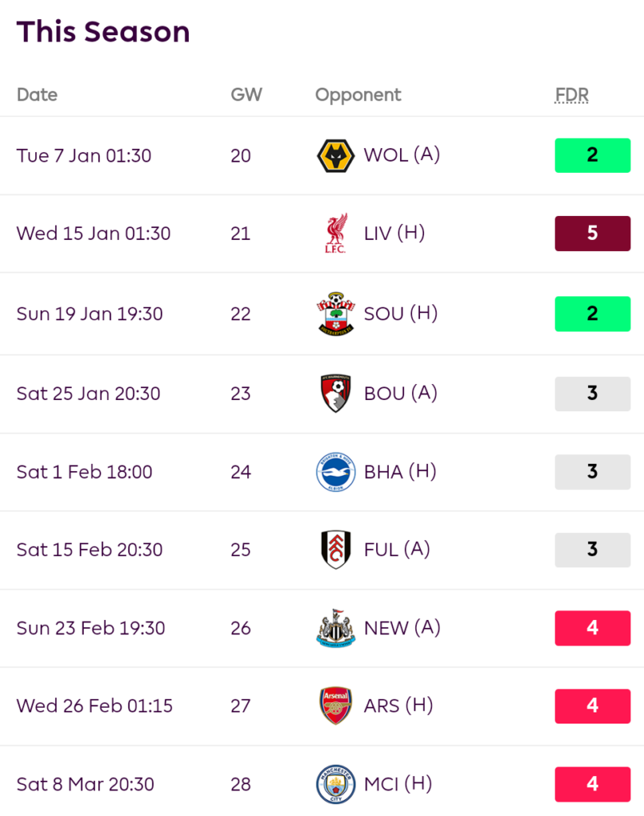The image size is (644, 816).
Task: Select the dark red FDR 5 badge
Action: pyautogui.click(x=592, y=233)
